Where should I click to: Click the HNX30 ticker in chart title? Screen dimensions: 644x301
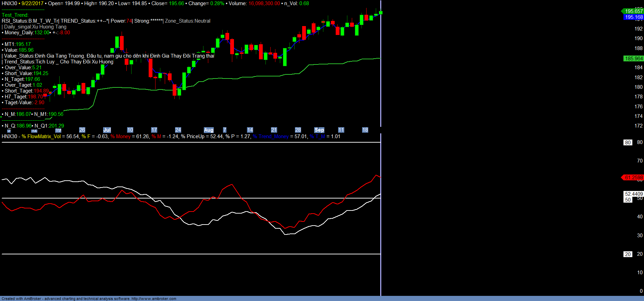click(9, 3)
